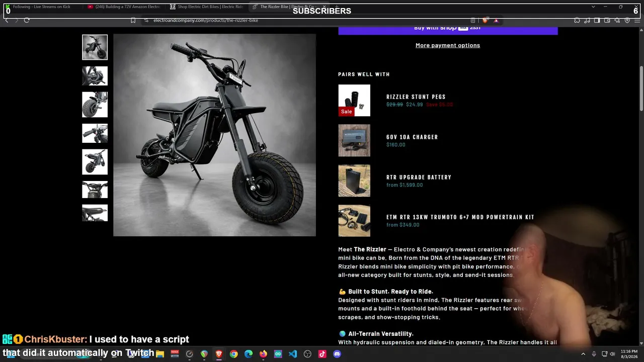Click Rizzler Stunt Pegs product thumbnail
The width and height of the screenshot is (644, 362).
click(354, 101)
